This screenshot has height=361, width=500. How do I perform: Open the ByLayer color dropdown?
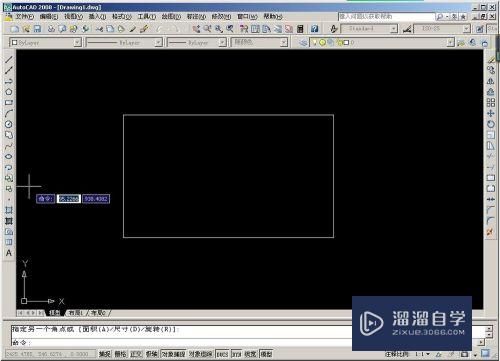click(77, 43)
